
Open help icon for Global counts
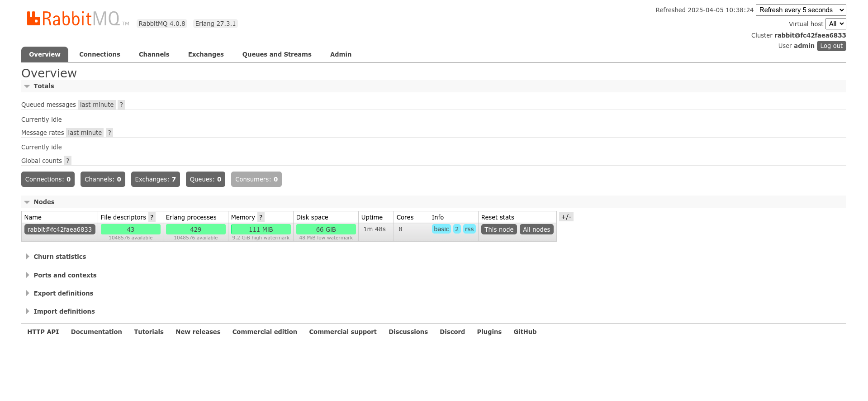[68, 161]
